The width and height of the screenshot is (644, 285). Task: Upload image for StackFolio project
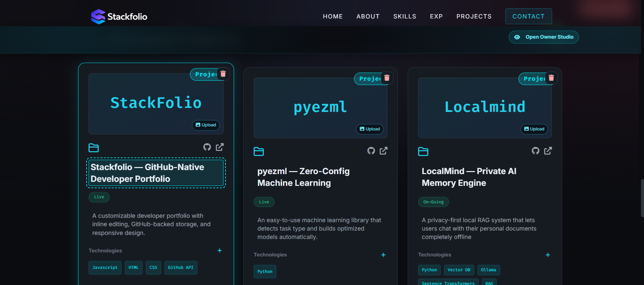[x=206, y=125]
